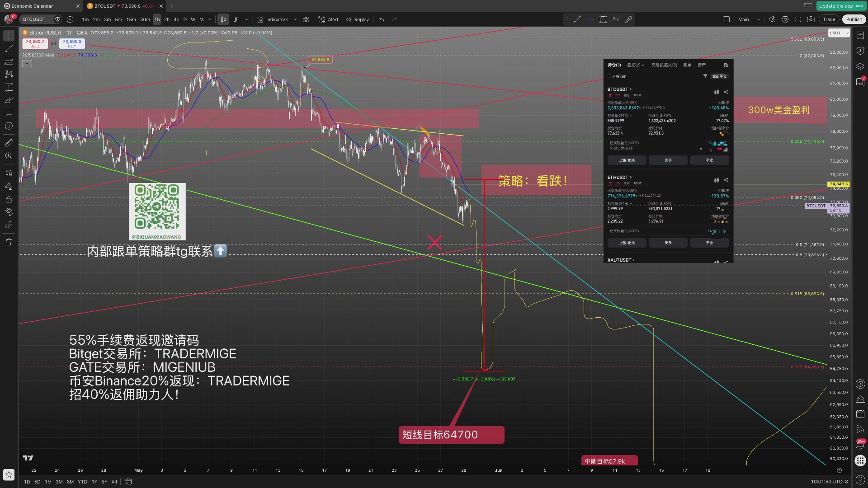The image size is (868, 488).
Task: Open the chart type candles selector
Action: point(223,19)
